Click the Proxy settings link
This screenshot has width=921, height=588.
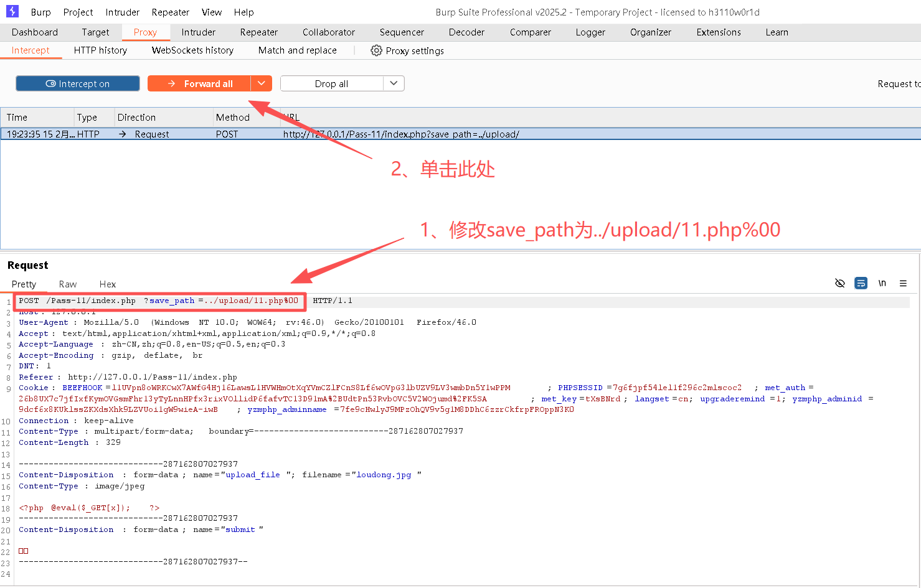click(415, 51)
